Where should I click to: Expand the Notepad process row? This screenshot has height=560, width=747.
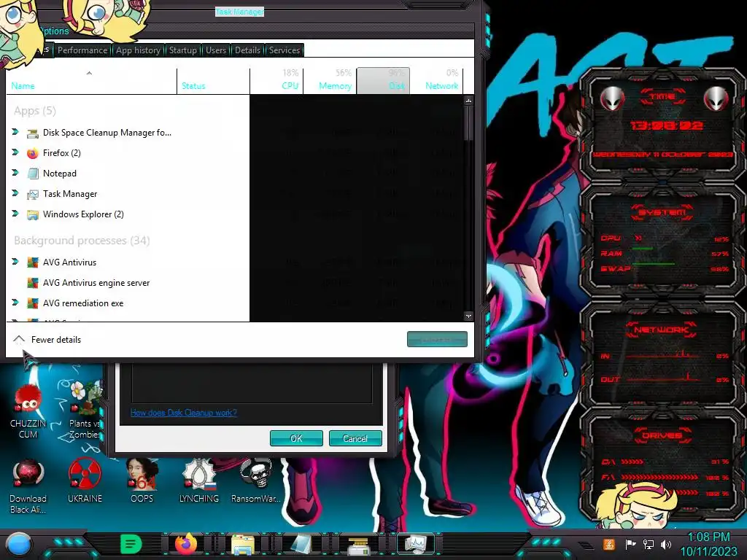[x=15, y=173]
